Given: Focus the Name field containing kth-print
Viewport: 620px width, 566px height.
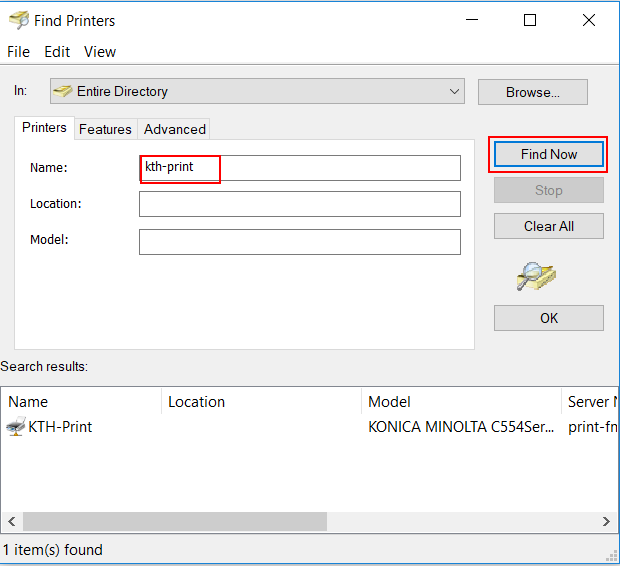Looking at the screenshot, I should [300, 168].
